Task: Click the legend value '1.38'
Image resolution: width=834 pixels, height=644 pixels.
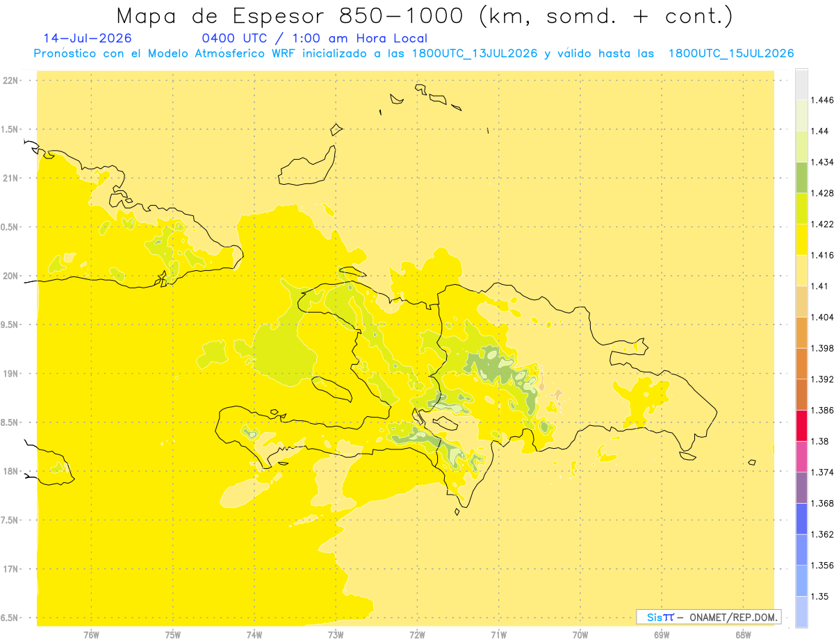Action: click(x=820, y=441)
